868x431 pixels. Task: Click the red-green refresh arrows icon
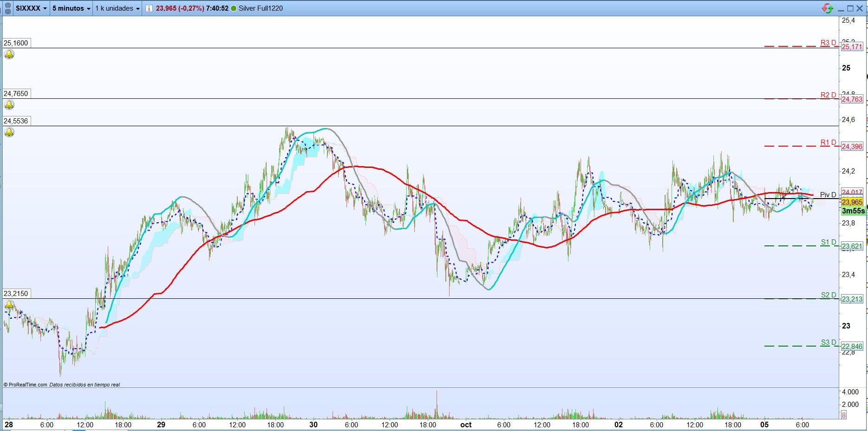coord(828,8)
